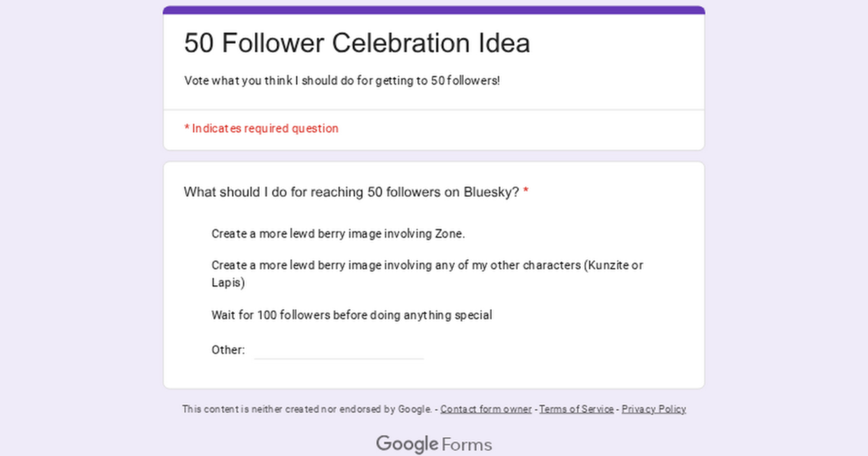Click the "Forms" word in footer logo
This screenshot has width=868, height=456.
click(x=467, y=445)
